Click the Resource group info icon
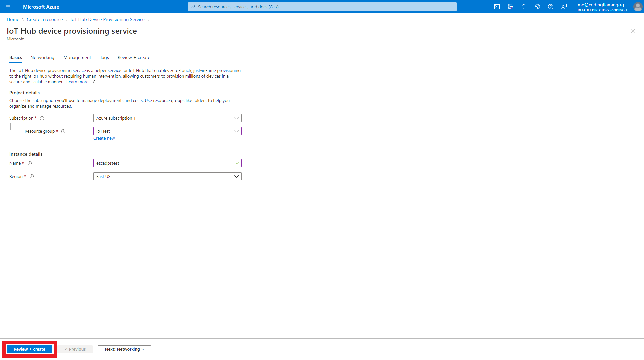This screenshot has width=644, height=360. (x=63, y=131)
